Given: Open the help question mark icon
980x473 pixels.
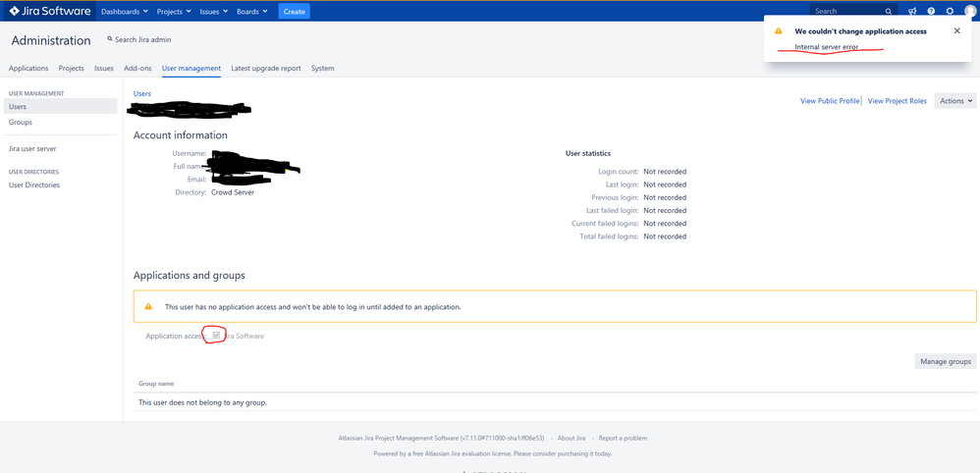Looking at the screenshot, I should click(931, 11).
